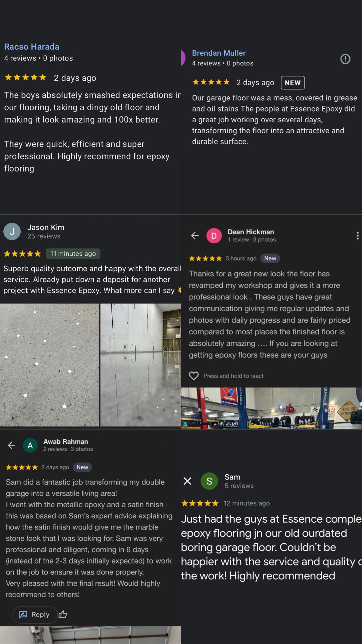Screen dimensions: 362x644
Task: Reply to Awab Rahman's review
Action: pyautogui.click(x=35, y=615)
